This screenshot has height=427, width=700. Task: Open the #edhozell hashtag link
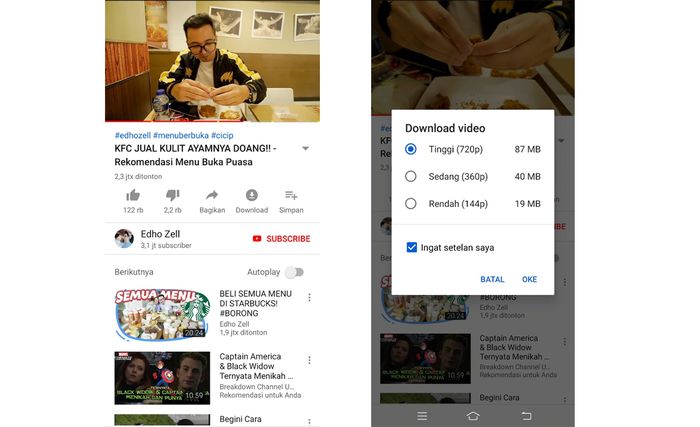pyautogui.click(x=133, y=135)
